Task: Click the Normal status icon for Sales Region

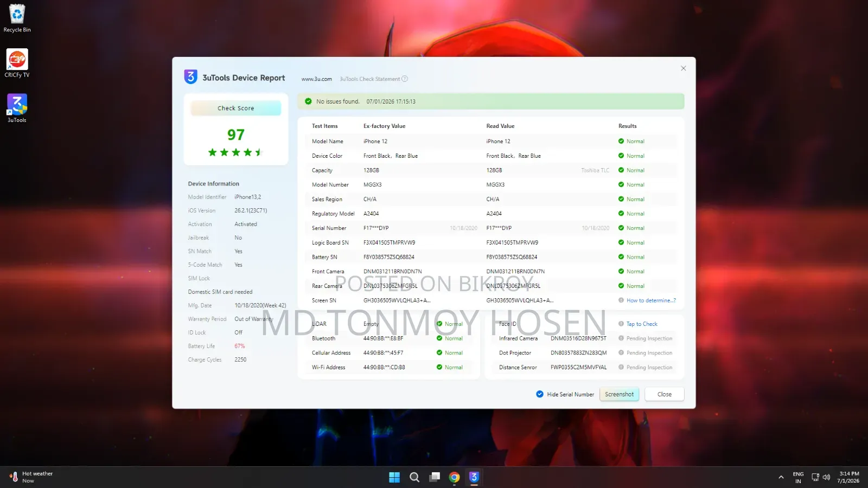Action: pyautogui.click(x=621, y=200)
